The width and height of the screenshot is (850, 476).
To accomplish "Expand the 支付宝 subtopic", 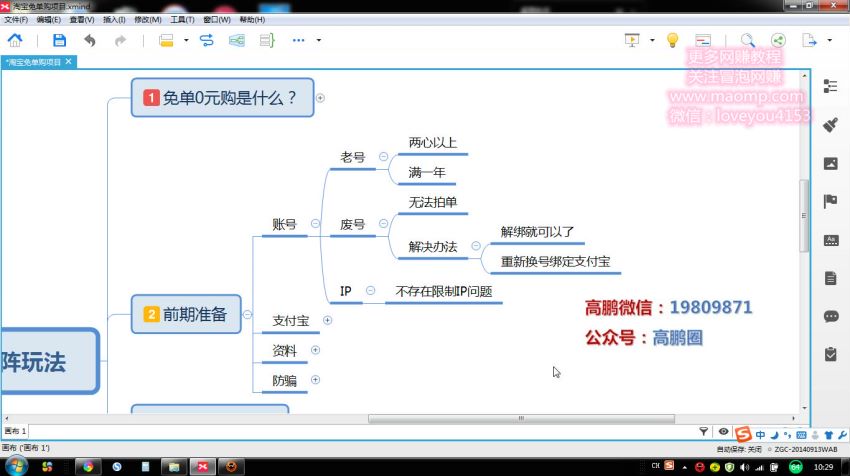I will click(327, 320).
